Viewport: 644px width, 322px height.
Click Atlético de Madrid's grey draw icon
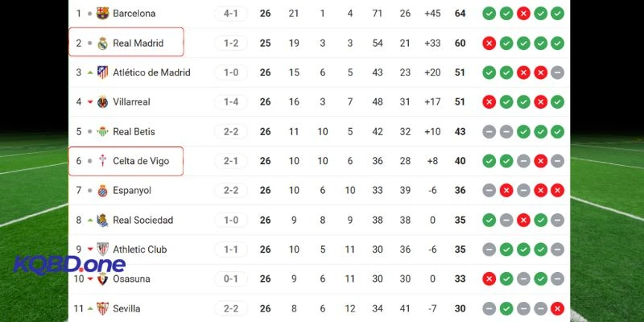click(558, 72)
